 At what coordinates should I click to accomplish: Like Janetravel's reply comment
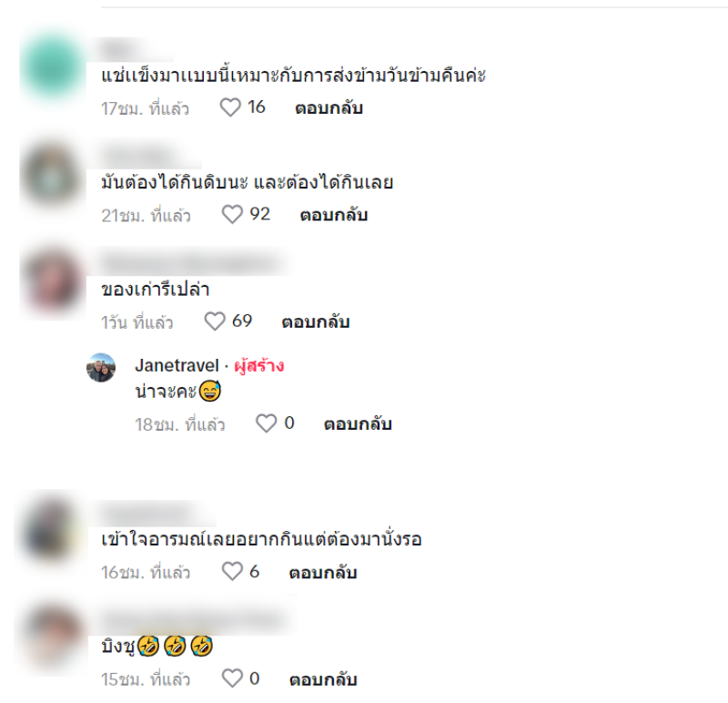267,423
